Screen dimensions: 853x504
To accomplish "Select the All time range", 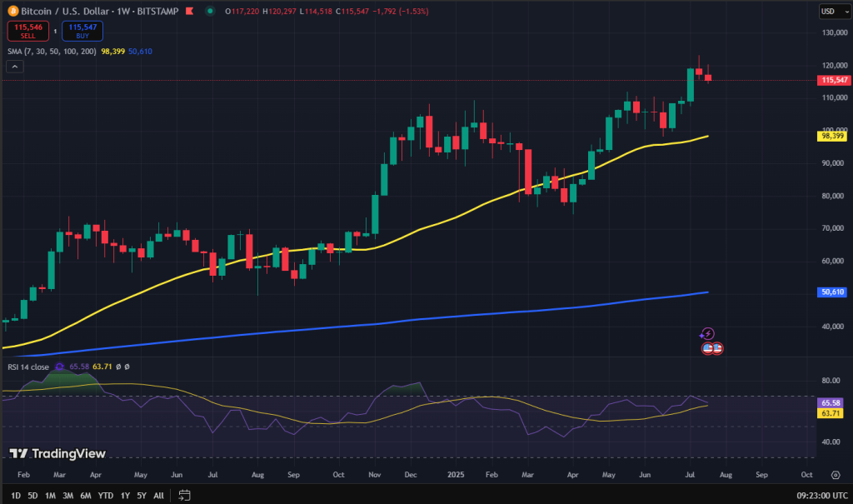I will coord(158,495).
